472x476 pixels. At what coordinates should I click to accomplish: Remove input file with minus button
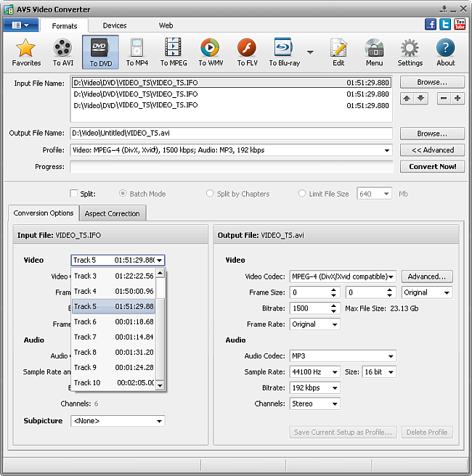pos(444,99)
